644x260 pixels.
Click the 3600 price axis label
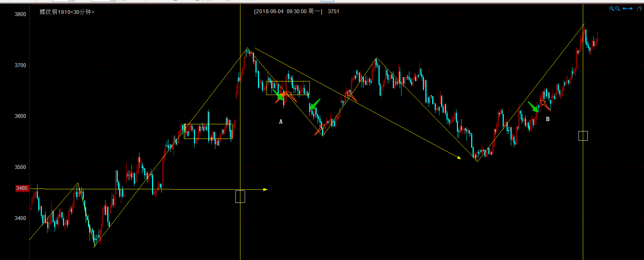point(20,116)
